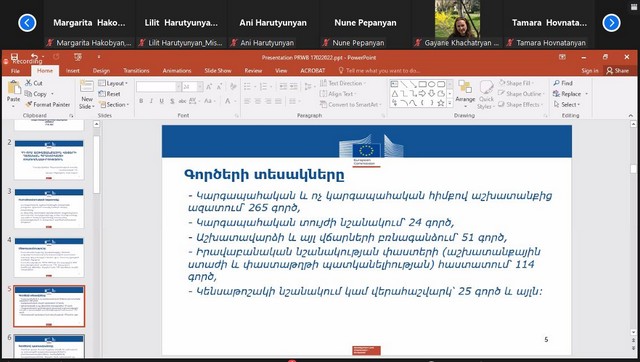Switch to the Design tab
The height and width of the screenshot is (362, 640).
101,71
